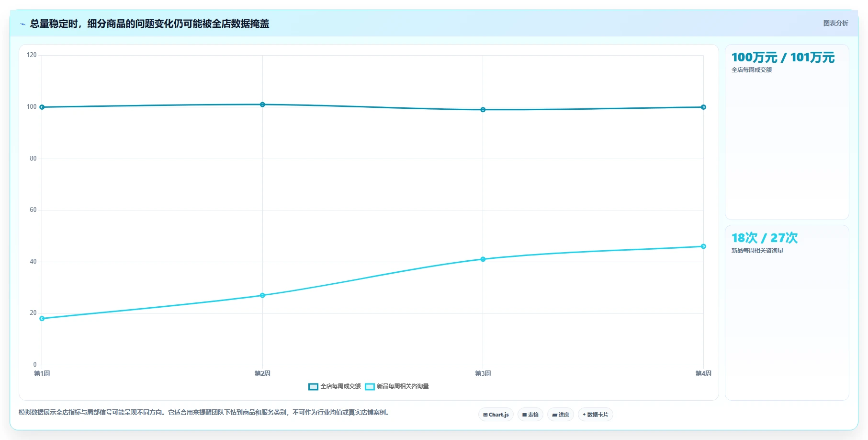
Task: Click the 第2周 point on the 全店每周成交额 line
Action: point(262,104)
